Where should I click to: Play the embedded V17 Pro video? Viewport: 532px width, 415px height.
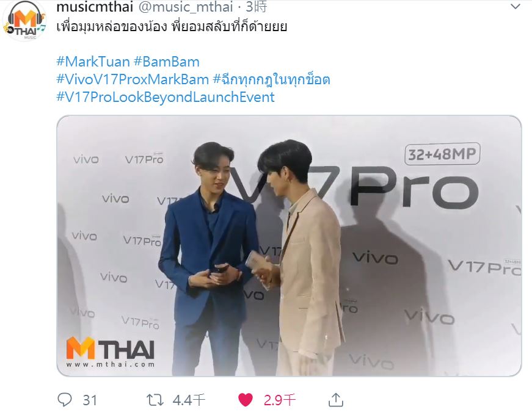point(289,246)
